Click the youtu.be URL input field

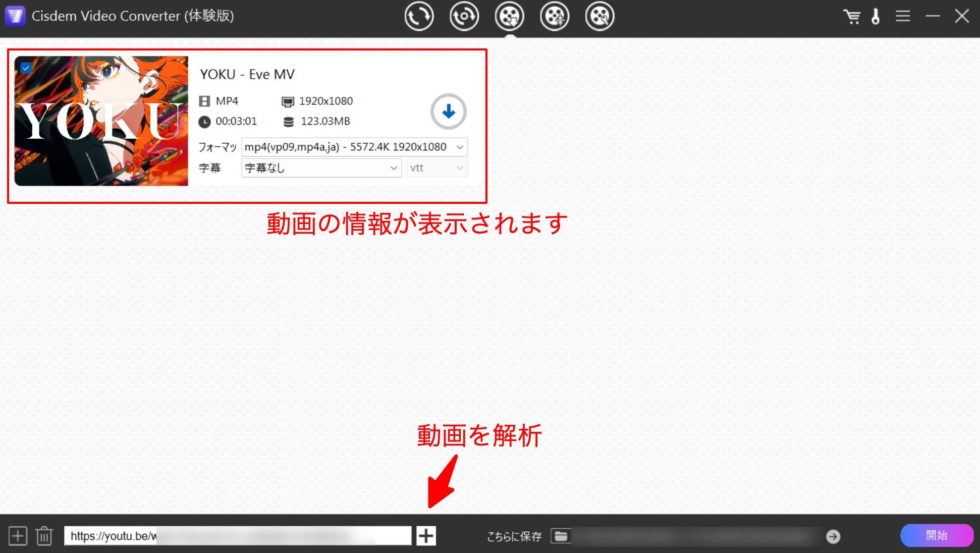pos(238,536)
